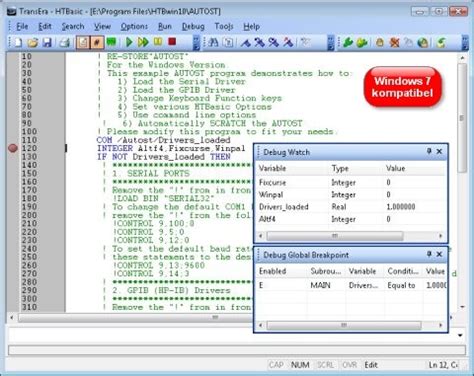Open the command input line dropdown arrow
Image resolution: width=474 pixels, height=376 pixels.
click(x=460, y=335)
